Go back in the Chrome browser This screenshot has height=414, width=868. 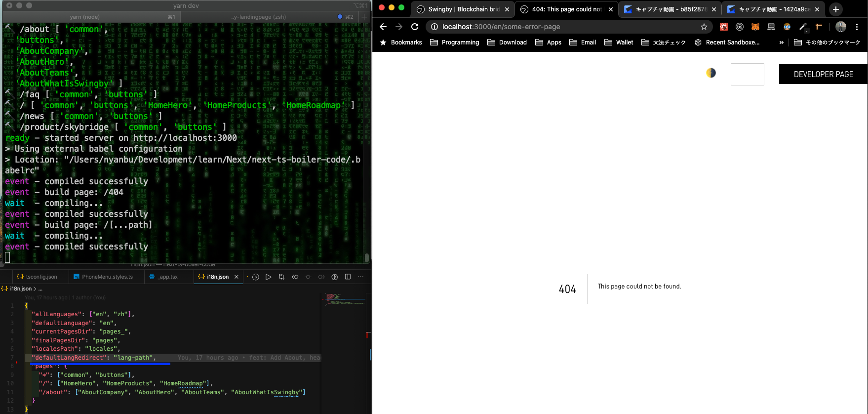click(383, 27)
